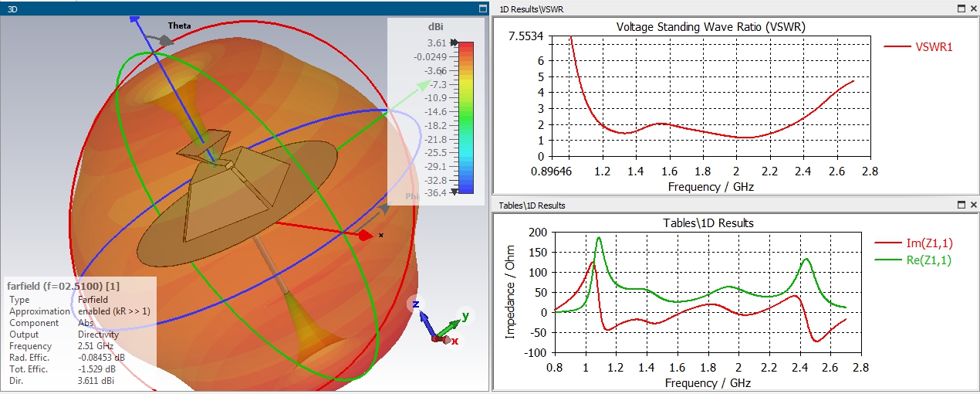
Task: Click the z axis of the orientation gizmo
Action: click(425, 321)
